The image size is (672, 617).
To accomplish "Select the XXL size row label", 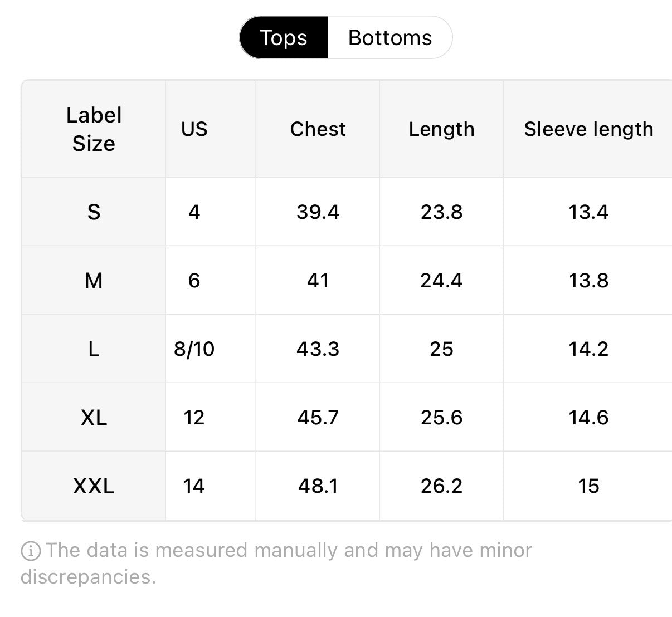I will [94, 486].
